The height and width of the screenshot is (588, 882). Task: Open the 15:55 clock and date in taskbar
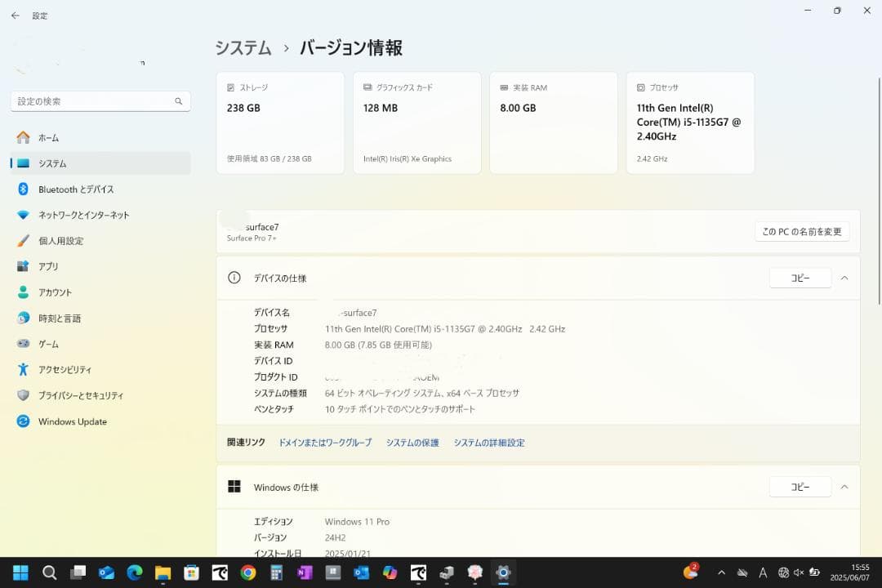click(x=850, y=572)
